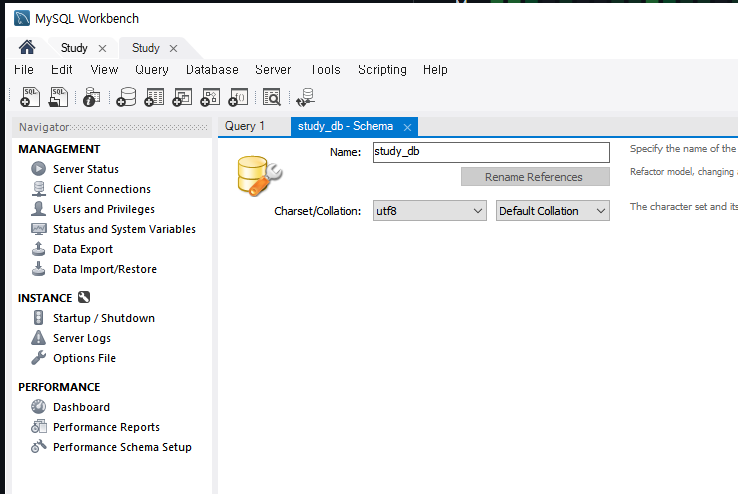Click the schema Name input field

pyautogui.click(x=491, y=152)
